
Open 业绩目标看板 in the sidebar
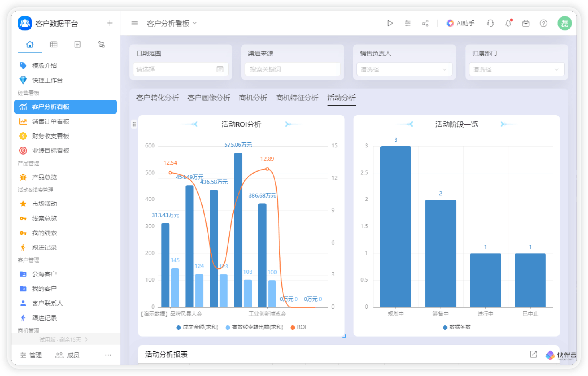66,151
